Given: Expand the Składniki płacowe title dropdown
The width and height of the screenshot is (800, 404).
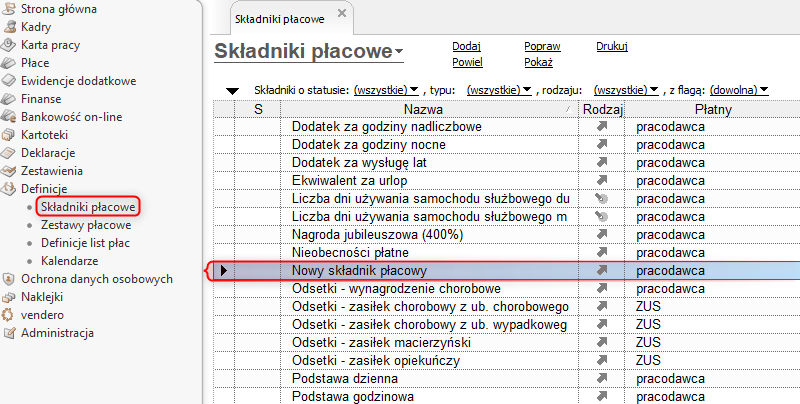Looking at the screenshot, I should point(399,52).
